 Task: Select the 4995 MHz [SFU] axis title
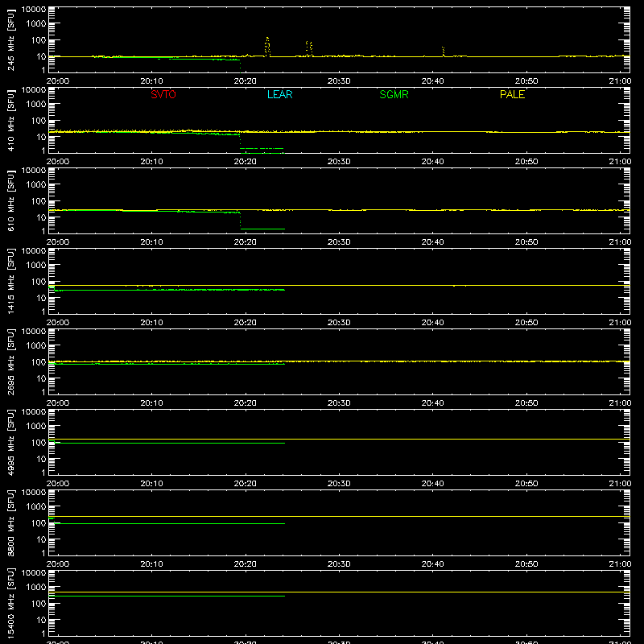[11, 442]
